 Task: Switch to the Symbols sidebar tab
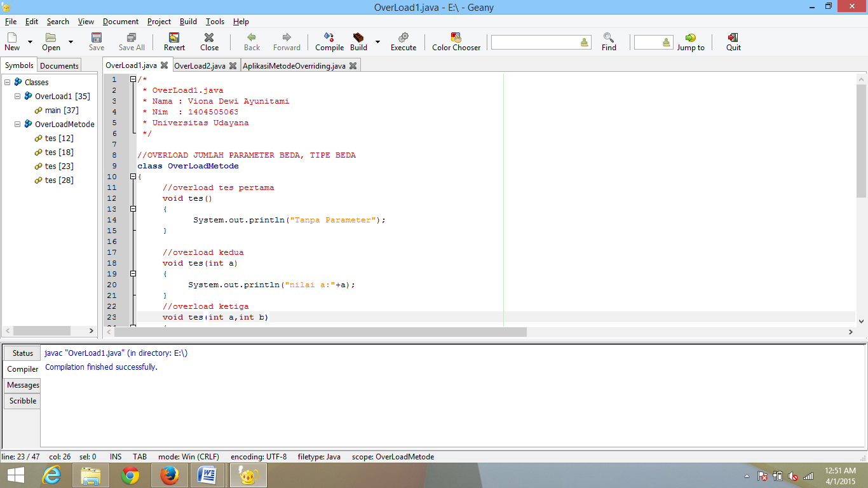pos(19,65)
